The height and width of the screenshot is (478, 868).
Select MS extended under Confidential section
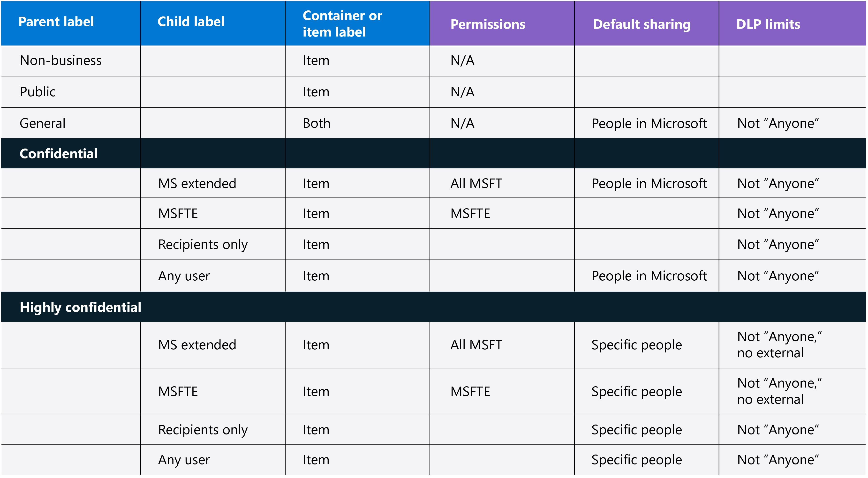coord(197,184)
